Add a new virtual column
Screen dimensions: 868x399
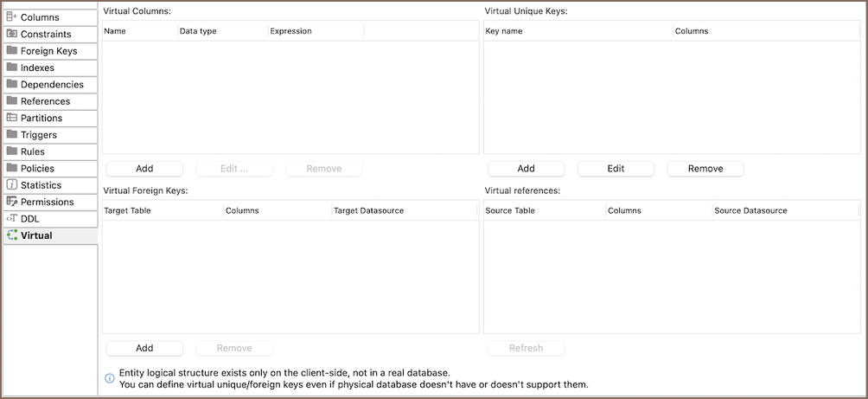coord(144,169)
